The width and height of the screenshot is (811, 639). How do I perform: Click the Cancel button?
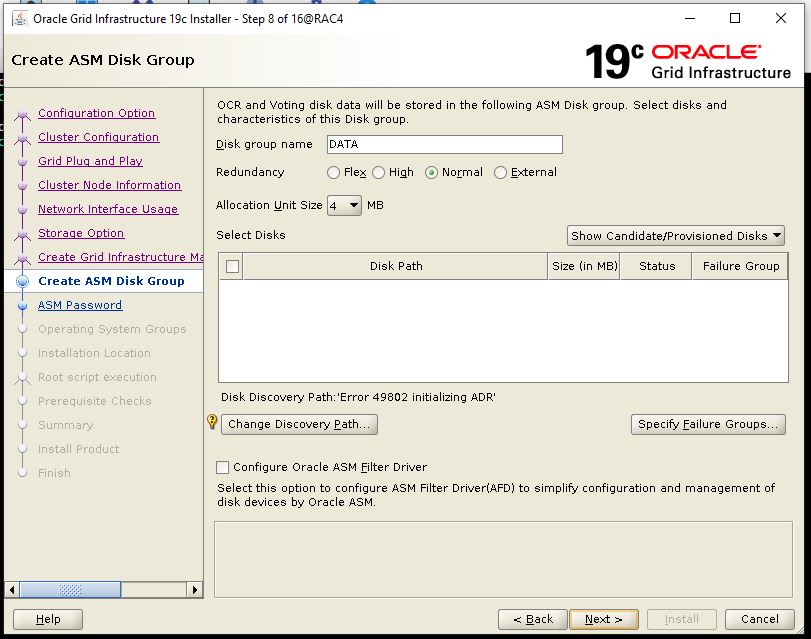(x=759, y=619)
